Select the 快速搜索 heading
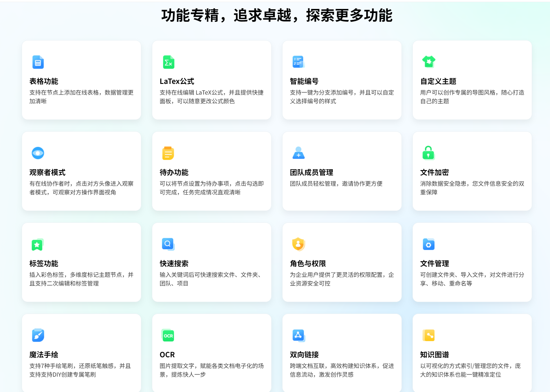Viewport: 550px width, 392px height. [174, 264]
